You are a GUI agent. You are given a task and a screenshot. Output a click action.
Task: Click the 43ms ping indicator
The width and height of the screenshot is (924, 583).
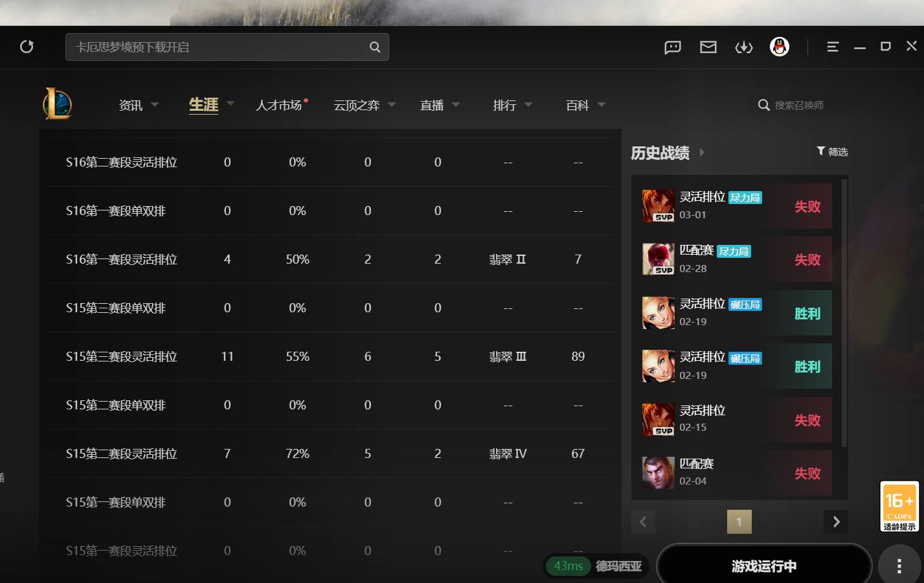click(569, 566)
